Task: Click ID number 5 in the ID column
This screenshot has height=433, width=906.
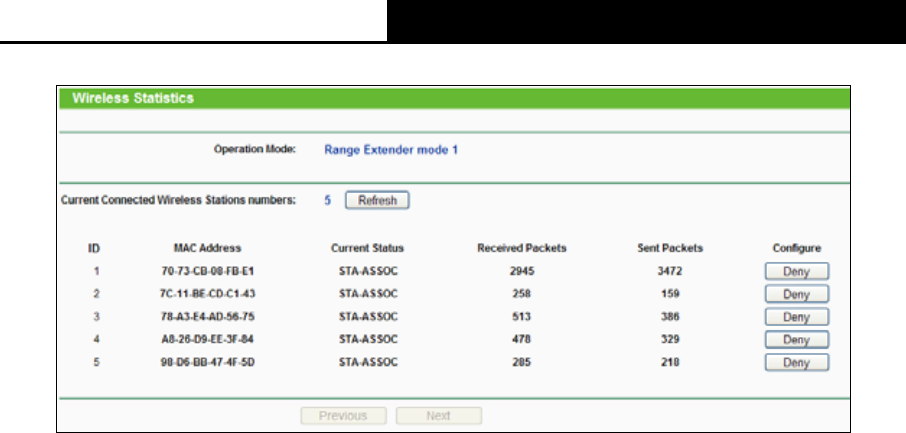Action: (x=96, y=362)
